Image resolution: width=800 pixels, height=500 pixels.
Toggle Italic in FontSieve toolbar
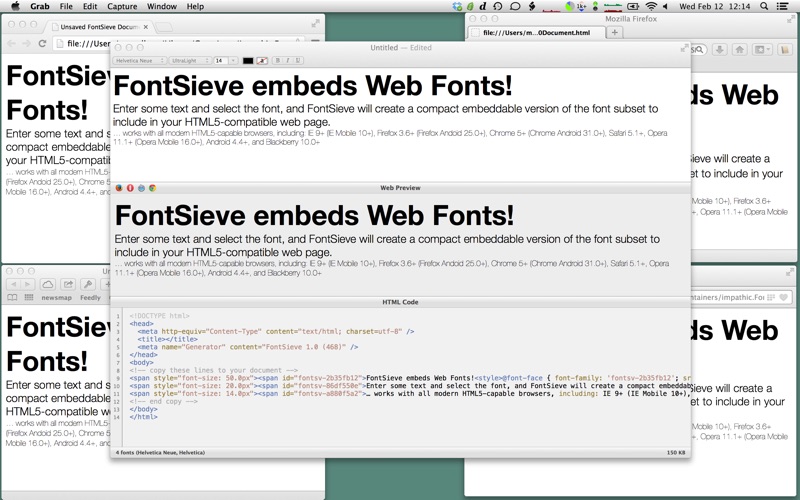(x=287, y=60)
